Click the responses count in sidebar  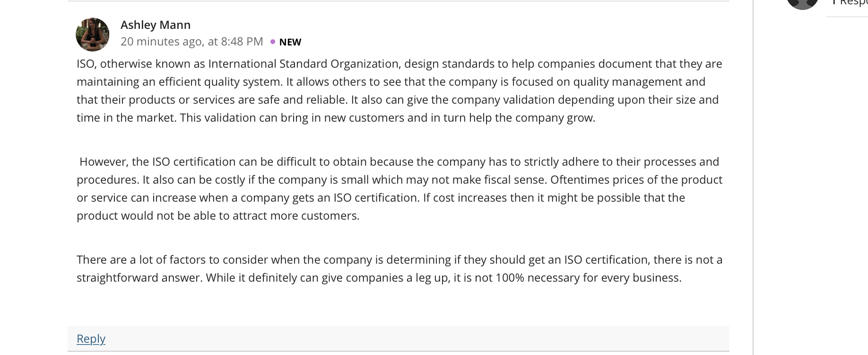pos(850,3)
